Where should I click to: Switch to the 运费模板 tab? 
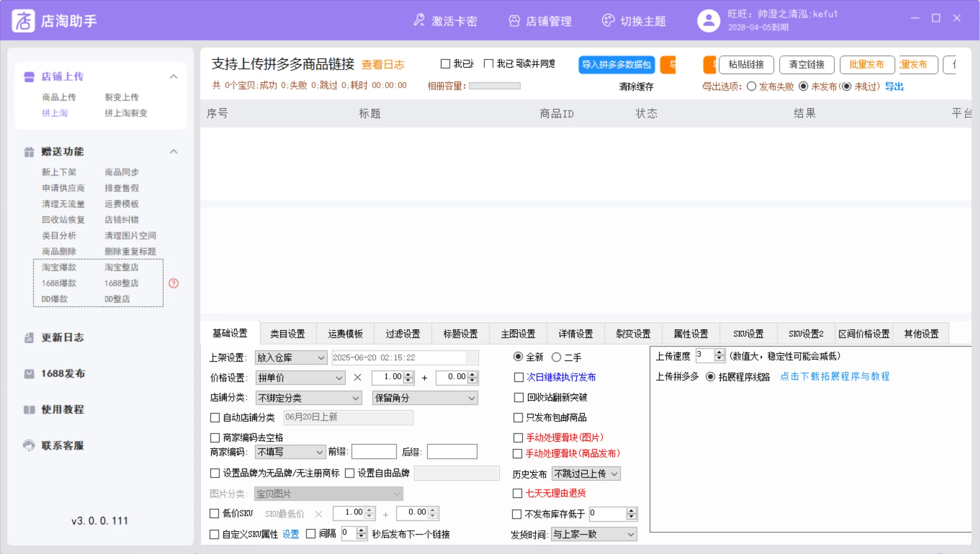(x=345, y=334)
